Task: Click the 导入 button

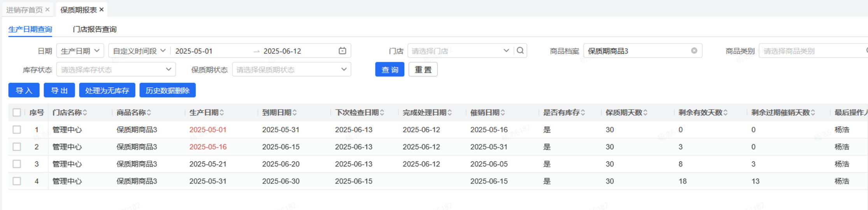Action: click(24, 90)
